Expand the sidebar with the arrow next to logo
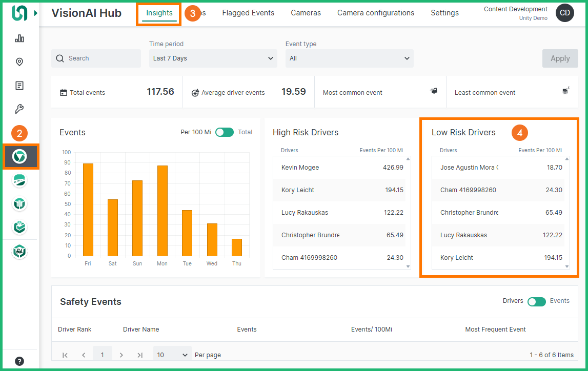The height and width of the screenshot is (371, 588). tap(35, 13)
